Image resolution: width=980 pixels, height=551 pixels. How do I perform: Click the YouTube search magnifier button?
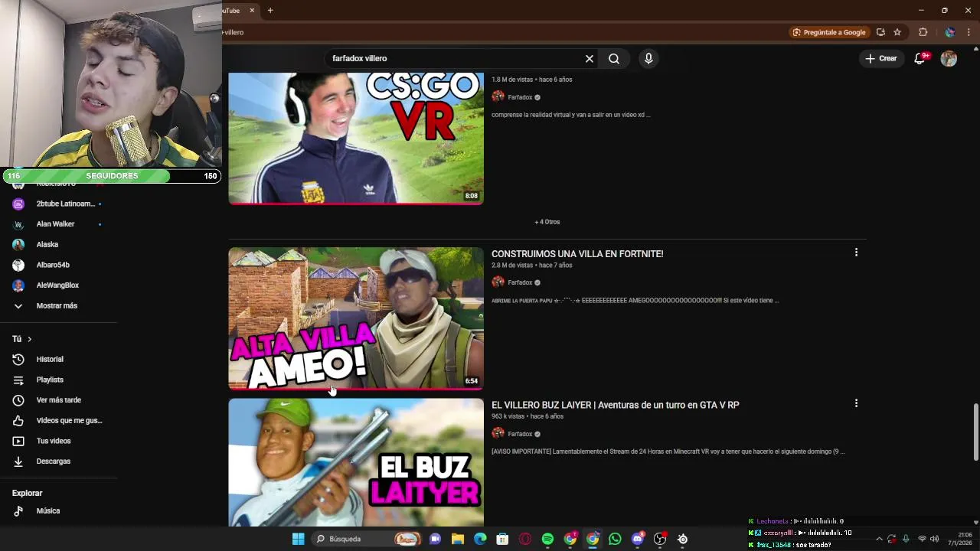614,58
